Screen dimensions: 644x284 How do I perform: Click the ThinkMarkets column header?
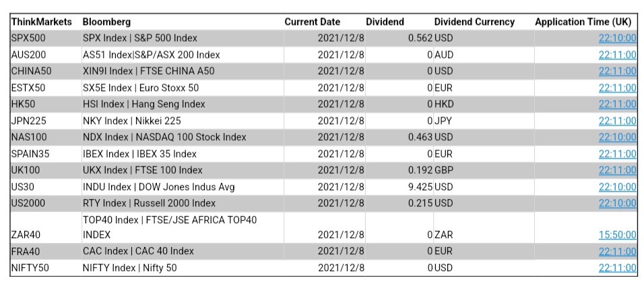pyautogui.click(x=42, y=22)
